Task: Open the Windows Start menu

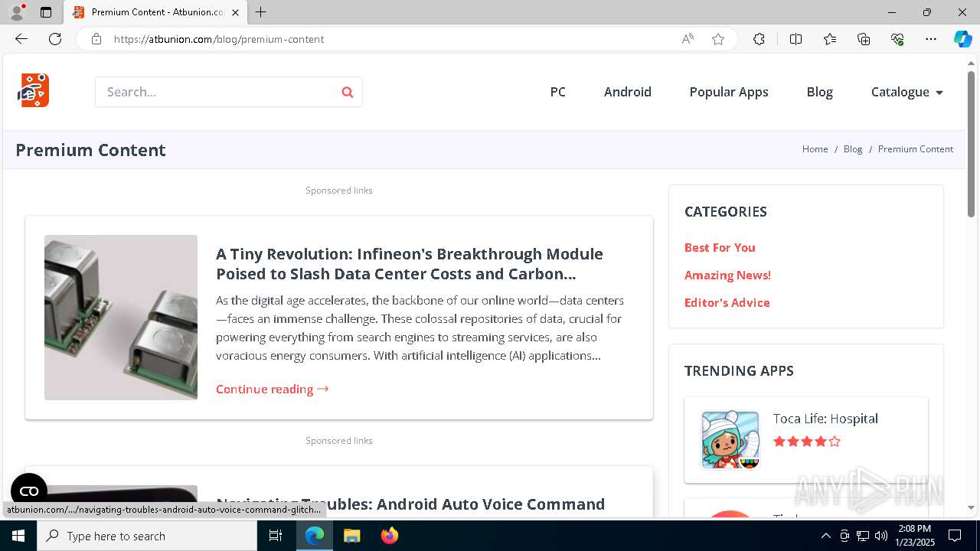Action: pyautogui.click(x=18, y=536)
